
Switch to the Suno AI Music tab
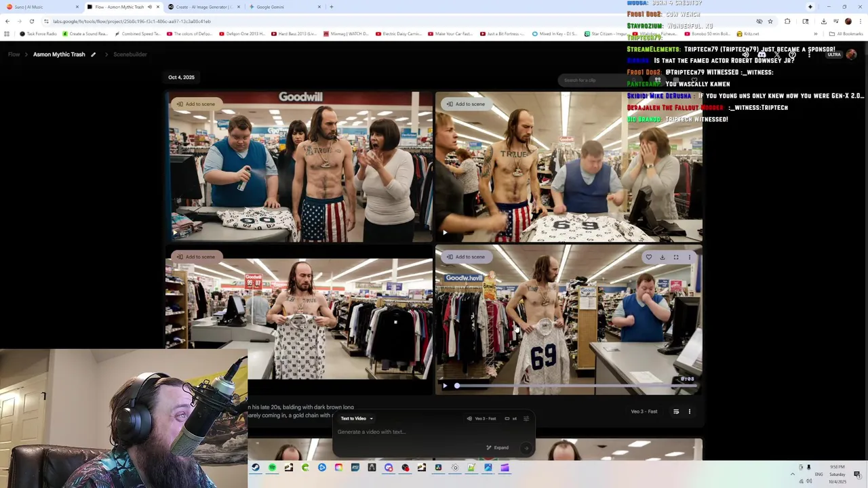coord(42,7)
